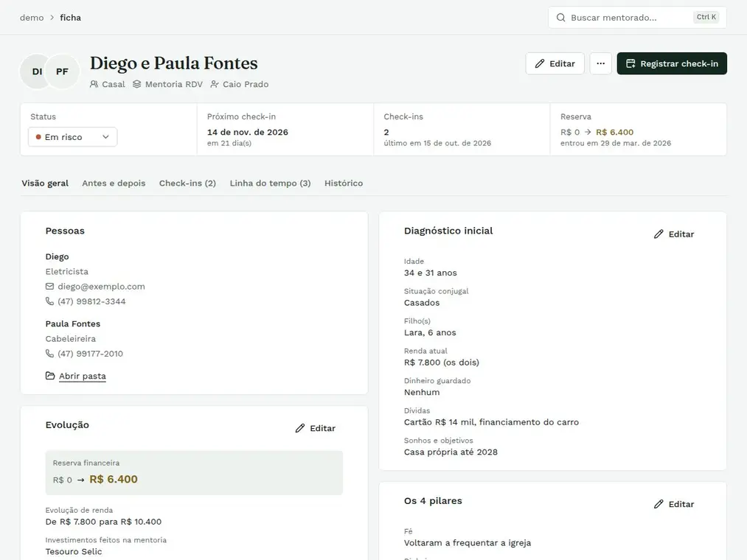Click pencil icon in Diagnóstico inicial card

pyautogui.click(x=659, y=234)
